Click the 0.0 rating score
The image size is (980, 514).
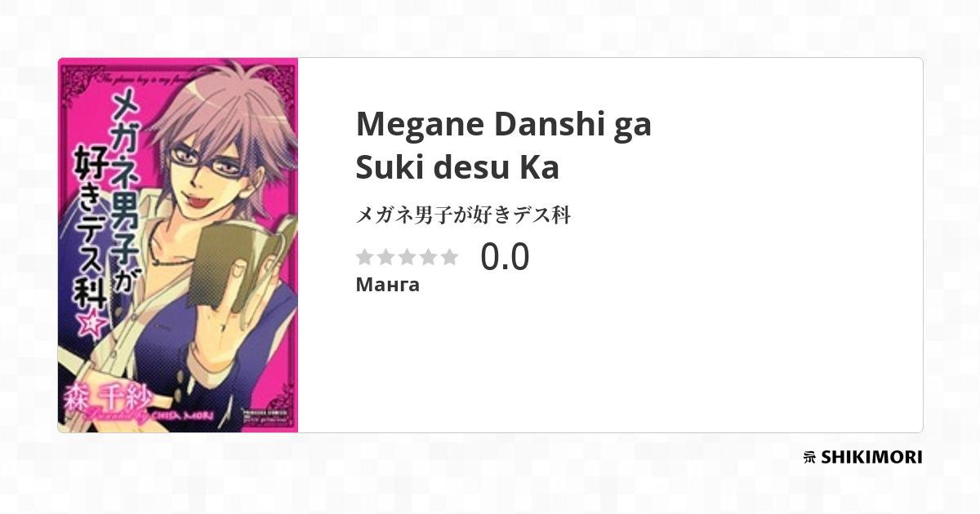pos(505,257)
